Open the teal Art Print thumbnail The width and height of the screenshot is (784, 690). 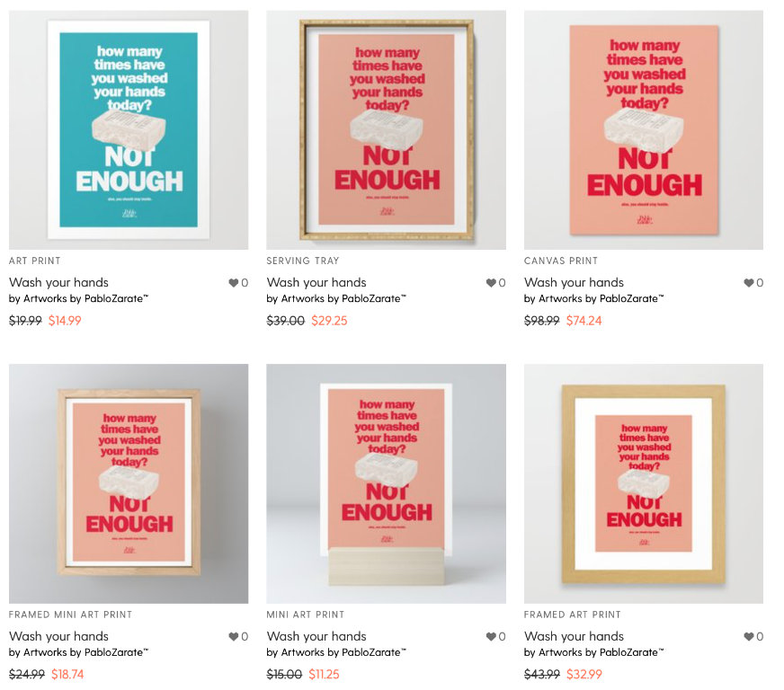129,130
